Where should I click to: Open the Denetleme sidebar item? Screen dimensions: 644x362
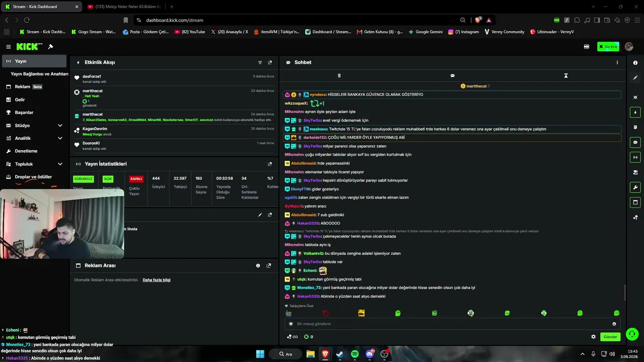(x=33, y=151)
